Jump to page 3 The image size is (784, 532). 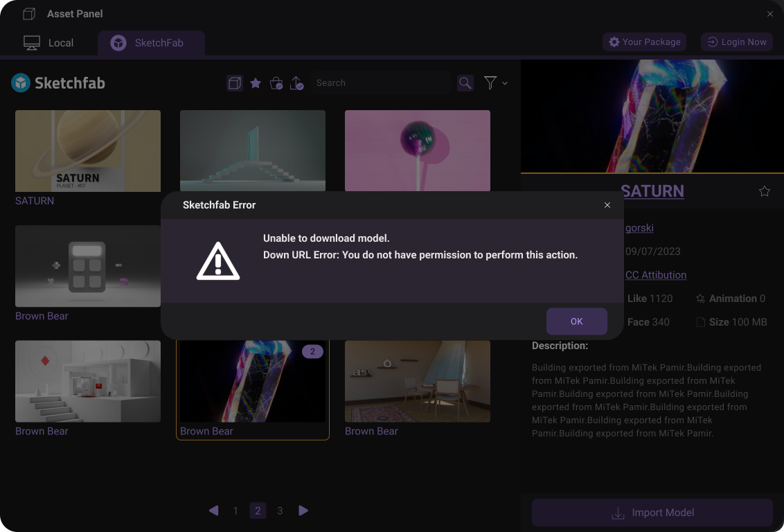tap(280, 511)
